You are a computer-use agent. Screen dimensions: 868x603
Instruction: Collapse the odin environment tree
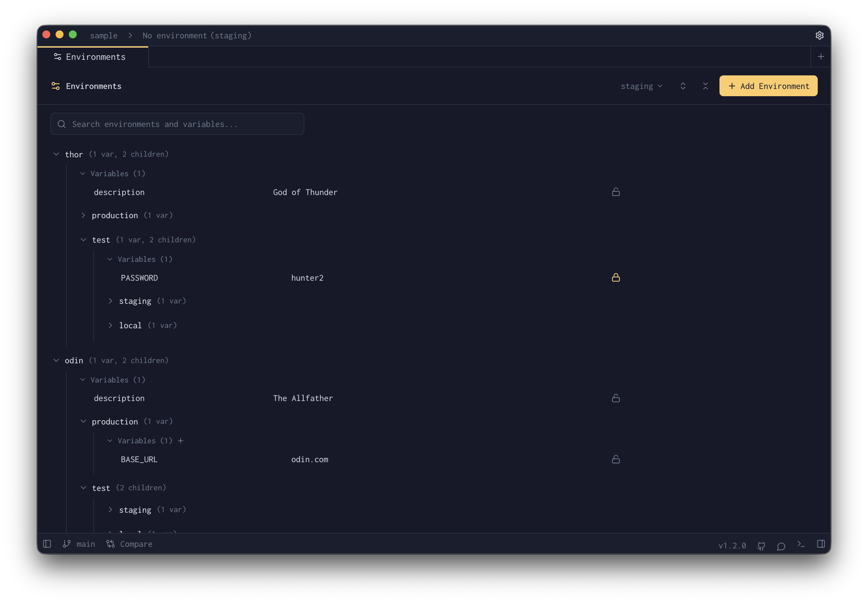(x=56, y=360)
